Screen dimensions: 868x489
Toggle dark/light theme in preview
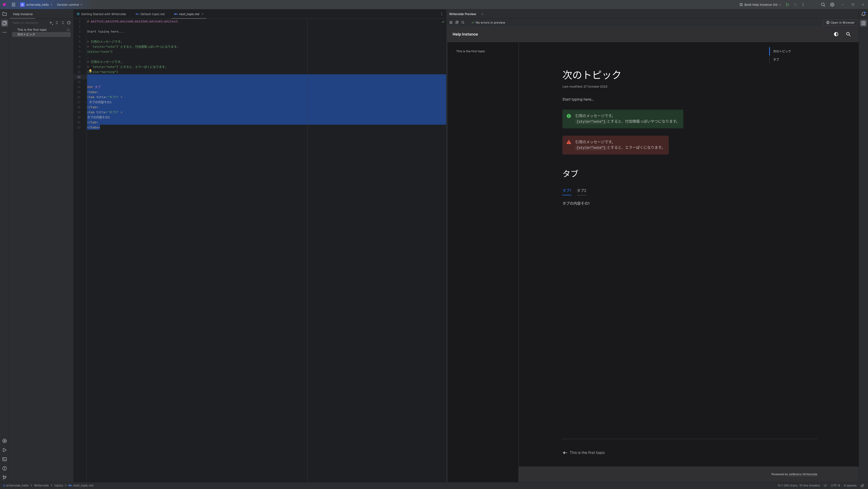coord(836,34)
